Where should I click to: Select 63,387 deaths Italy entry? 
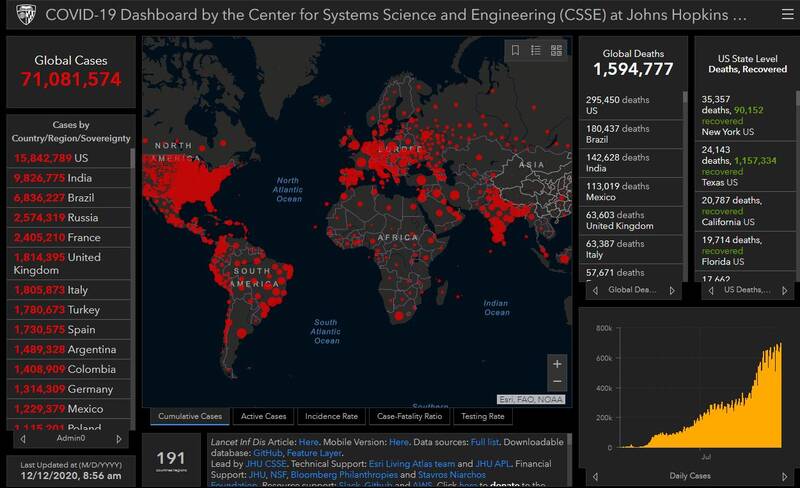point(631,249)
